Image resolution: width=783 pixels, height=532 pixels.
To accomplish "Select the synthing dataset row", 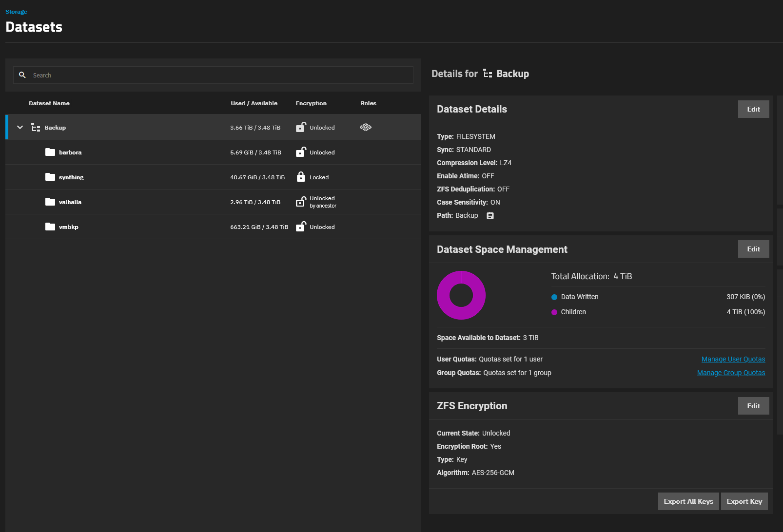I will [213, 177].
